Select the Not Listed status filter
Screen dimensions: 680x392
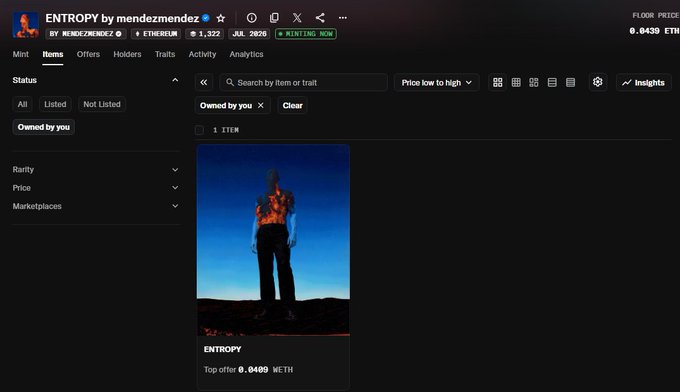tap(102, 105)
